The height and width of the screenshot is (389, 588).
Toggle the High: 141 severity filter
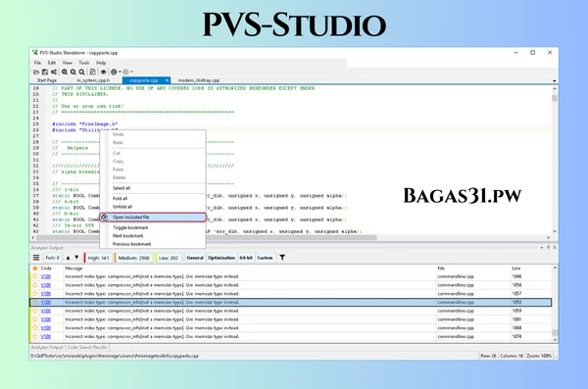tap(97, 258)
